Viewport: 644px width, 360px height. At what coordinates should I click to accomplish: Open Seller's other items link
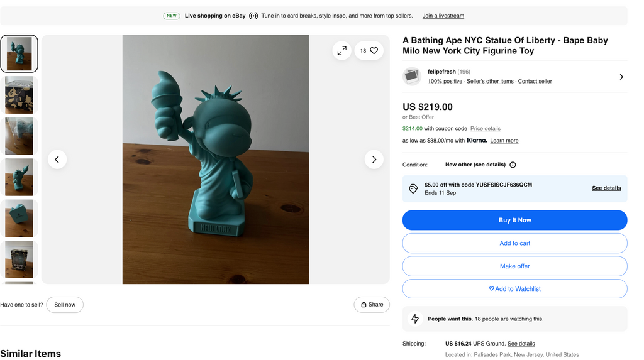pyautogui.click(x=490, y=82)
